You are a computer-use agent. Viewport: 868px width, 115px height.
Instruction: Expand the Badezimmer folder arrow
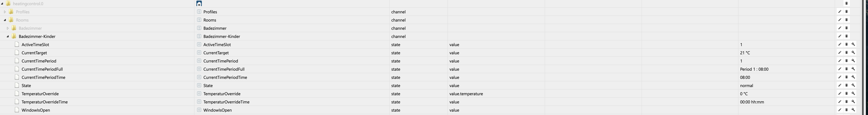(x=8, y=28)
